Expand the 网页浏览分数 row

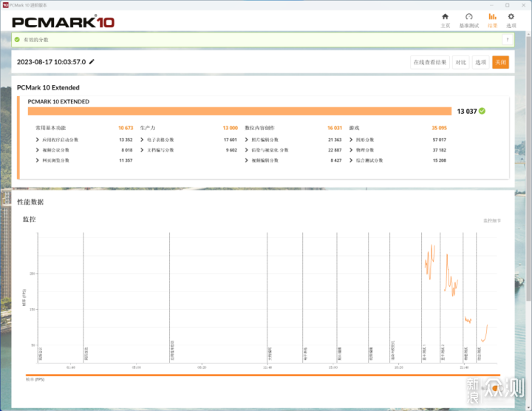[x=52, y=160]
